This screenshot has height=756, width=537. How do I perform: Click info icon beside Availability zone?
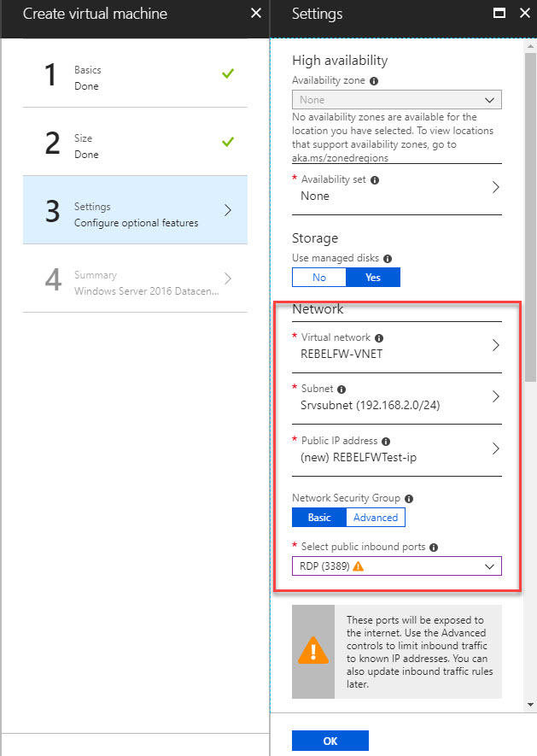(374, 81)
